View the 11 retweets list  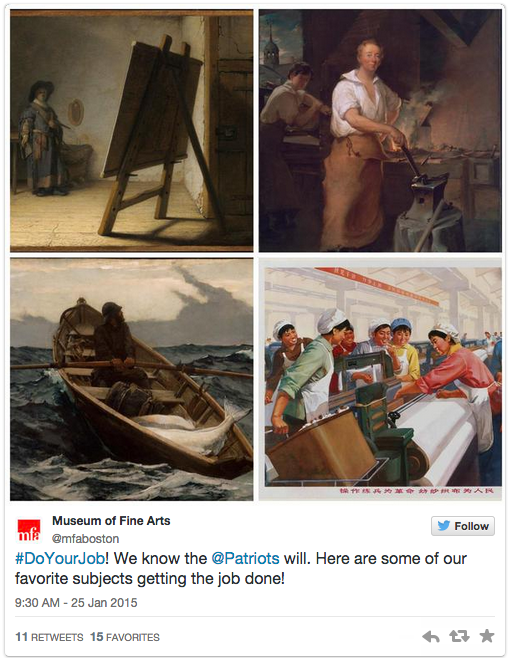point(50,637)
